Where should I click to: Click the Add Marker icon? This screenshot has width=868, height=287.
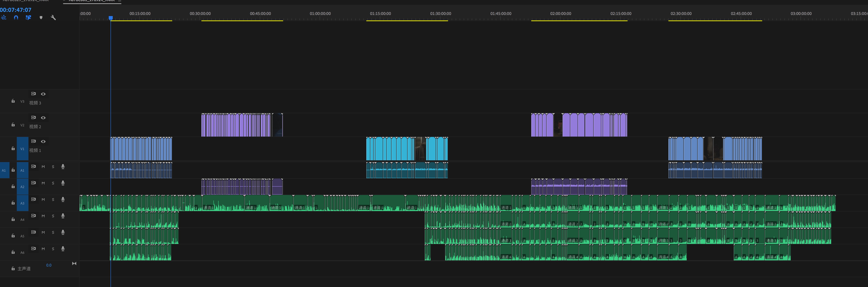tap(41, 18)
